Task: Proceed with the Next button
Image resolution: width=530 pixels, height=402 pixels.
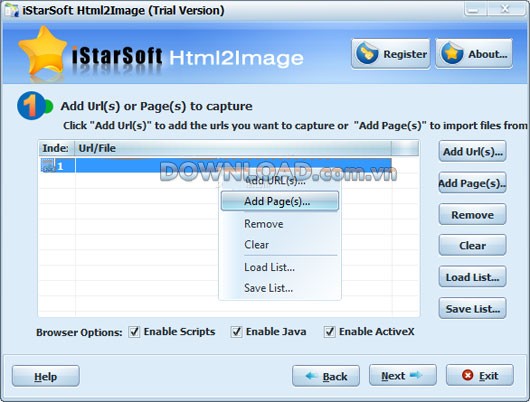Action: pos(403,375)
